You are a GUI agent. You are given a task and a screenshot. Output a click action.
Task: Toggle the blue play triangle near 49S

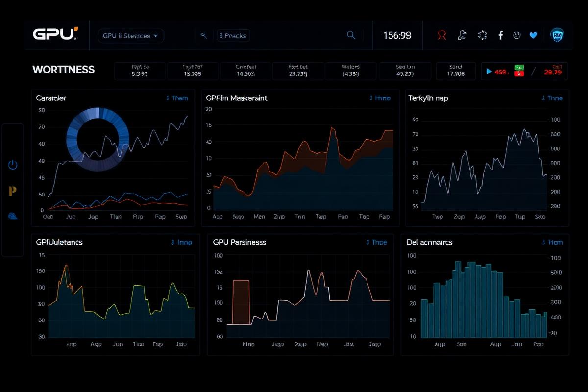[489, 71]
